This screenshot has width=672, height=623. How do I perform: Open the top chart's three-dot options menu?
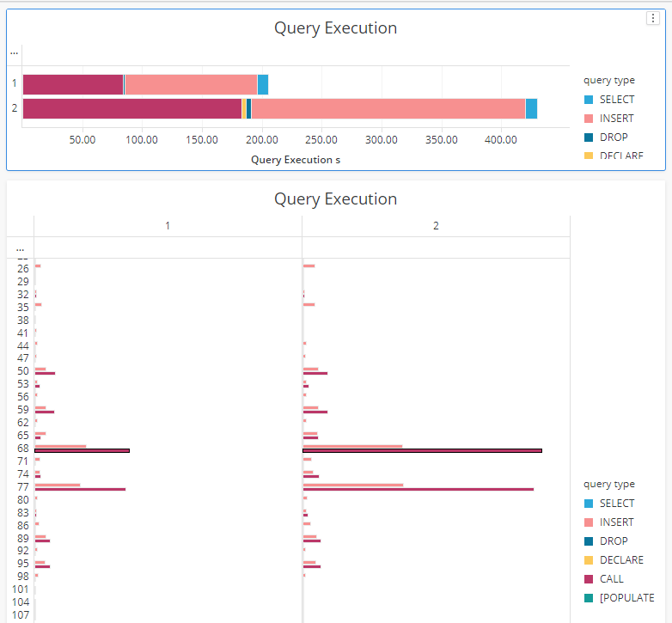pos(652,19)
